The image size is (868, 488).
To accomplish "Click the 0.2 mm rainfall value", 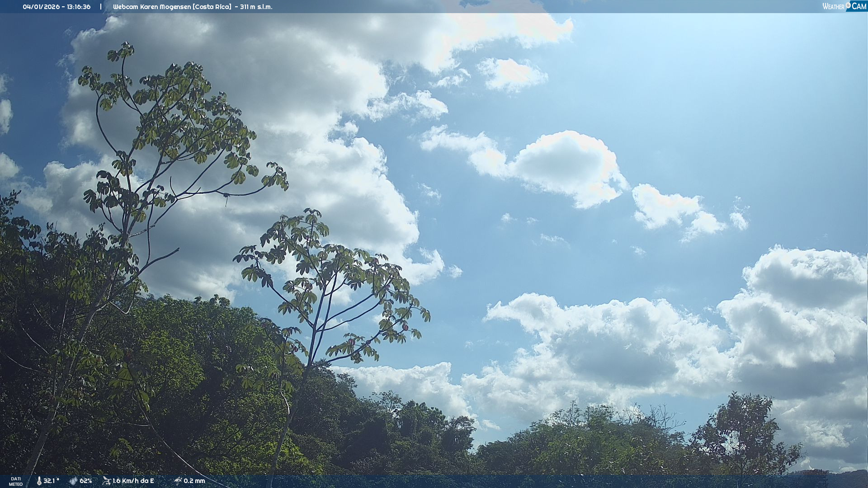I will point(194,481).
